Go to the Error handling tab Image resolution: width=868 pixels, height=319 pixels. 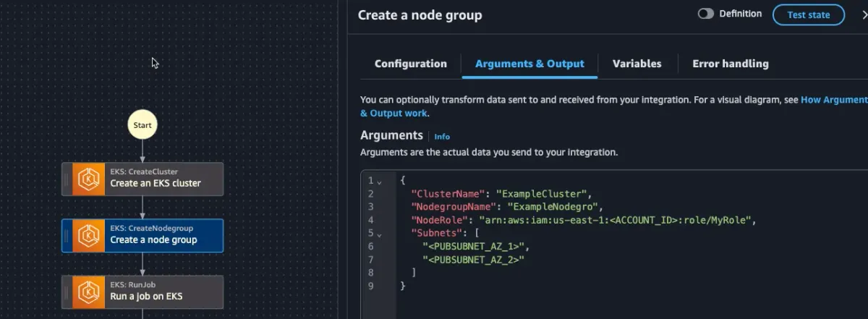[x=730, y=64]
